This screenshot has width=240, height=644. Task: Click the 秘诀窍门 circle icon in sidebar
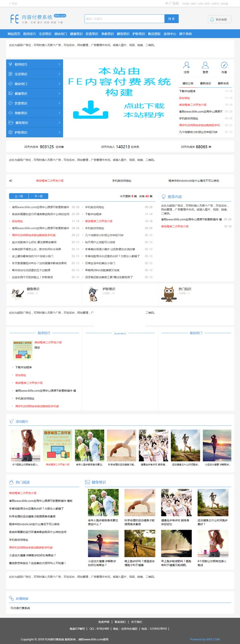pos(10,84)
